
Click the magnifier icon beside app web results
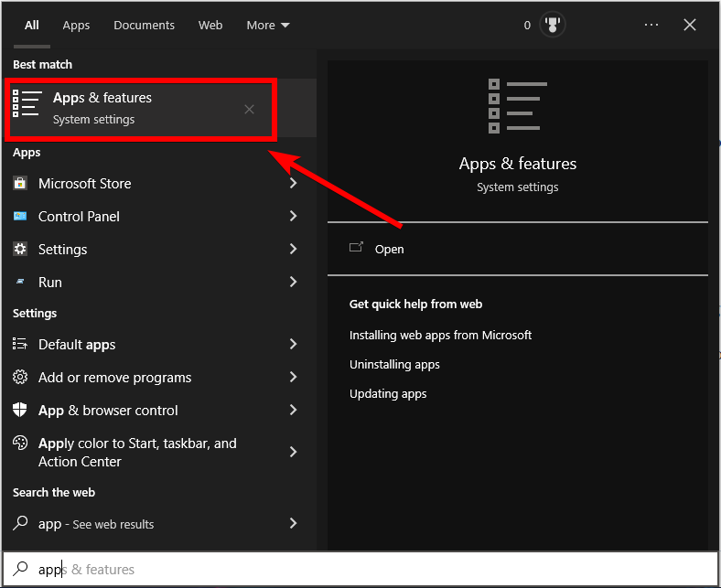coord(20,523)
